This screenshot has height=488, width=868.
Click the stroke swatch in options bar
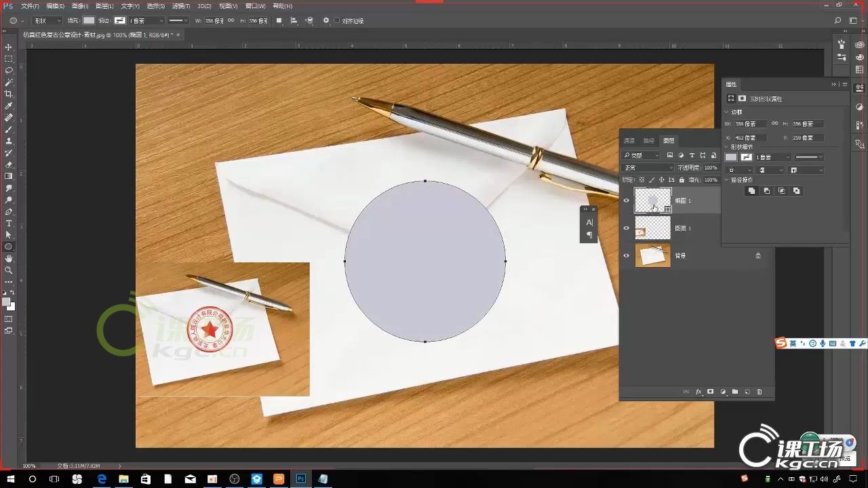click(120, 20)
